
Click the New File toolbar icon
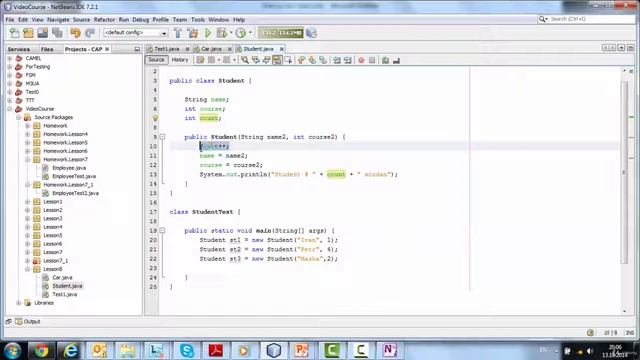(x=15, y=33)
